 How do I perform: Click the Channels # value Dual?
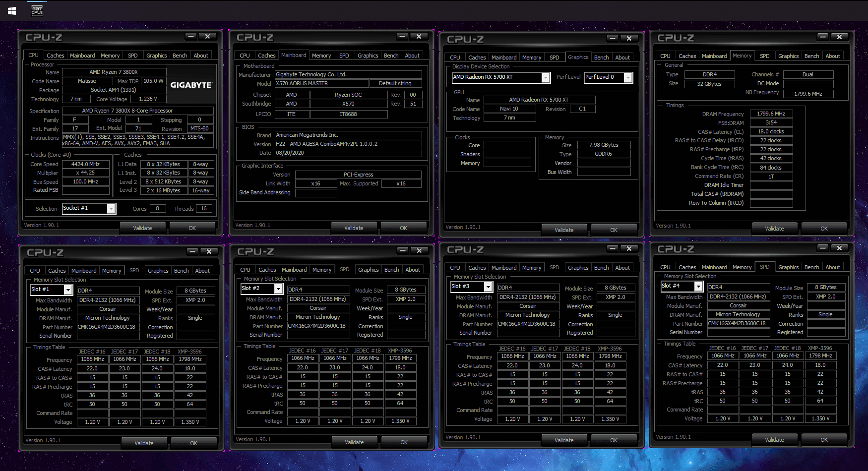[x=808, y=75]
